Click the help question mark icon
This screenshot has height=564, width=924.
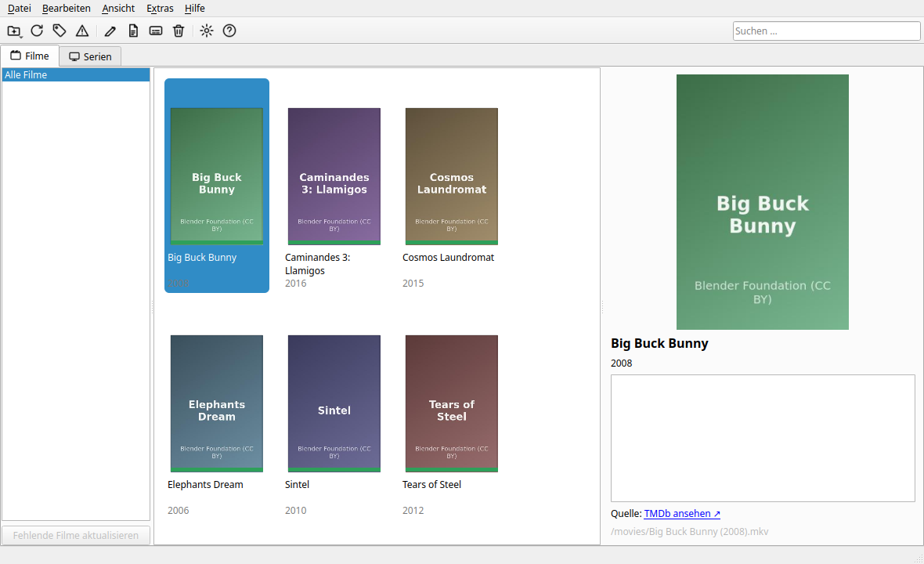pos(229,31)
